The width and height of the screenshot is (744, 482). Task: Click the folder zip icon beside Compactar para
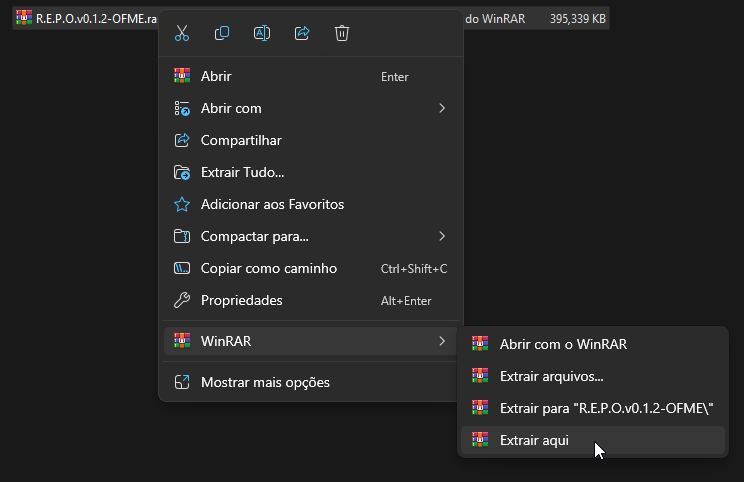pyautogui.click(x=182, y=236)
